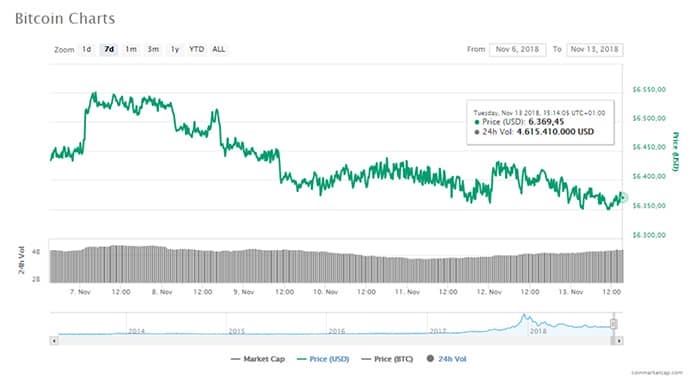Click the 13. Nov axis label

571,292
